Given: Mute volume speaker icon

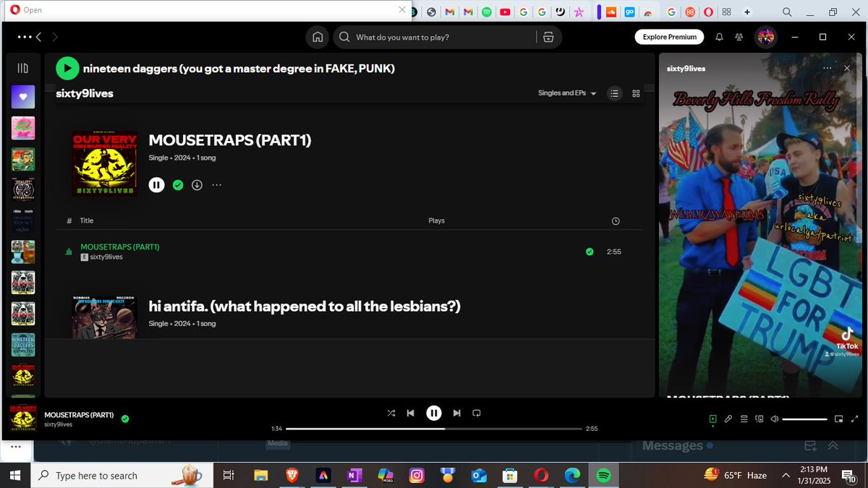Looking at the screenshot, I should click(775, 419).
